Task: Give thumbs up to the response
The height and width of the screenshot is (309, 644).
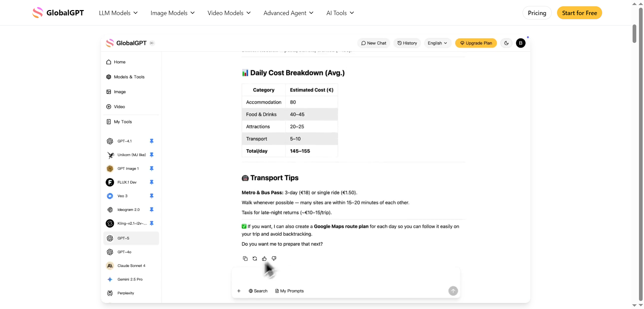Action: (x=264, y=258)
